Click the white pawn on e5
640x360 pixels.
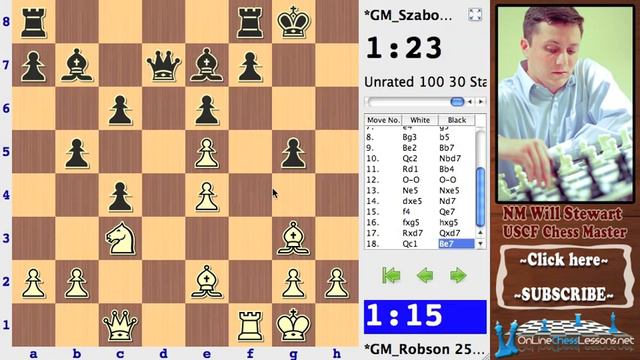pyautogui.click(x=207, y=153)
